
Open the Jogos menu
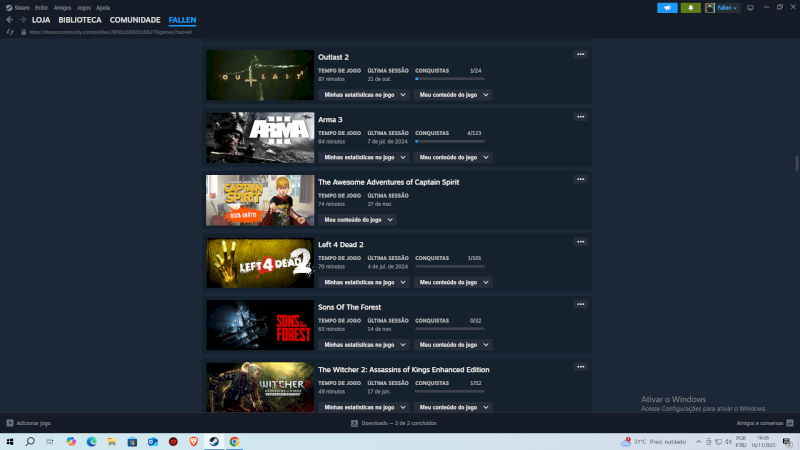tap(84, 8)
